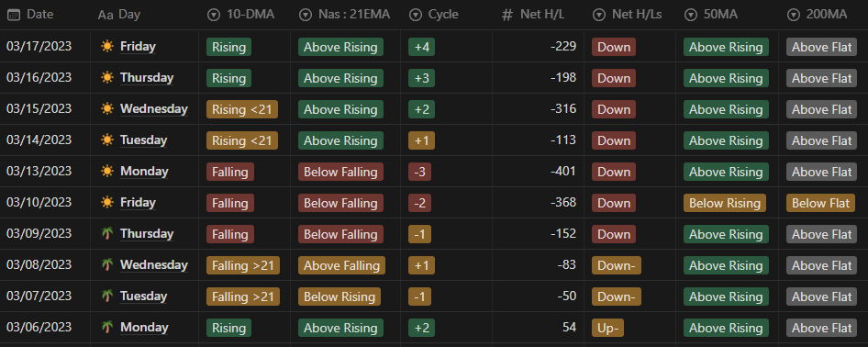Click the -2 cycle tag for 03/10/2023

[x=420, y=203]
